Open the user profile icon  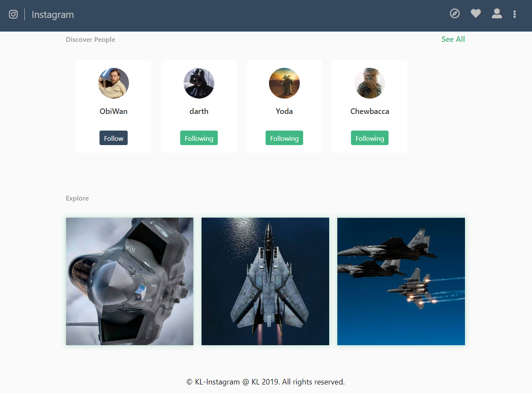click(497, 14)
